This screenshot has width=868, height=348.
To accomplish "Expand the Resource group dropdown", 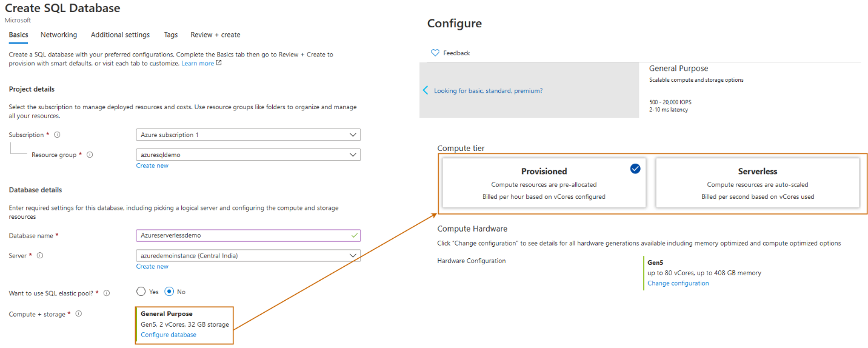I will coord(248,155).
